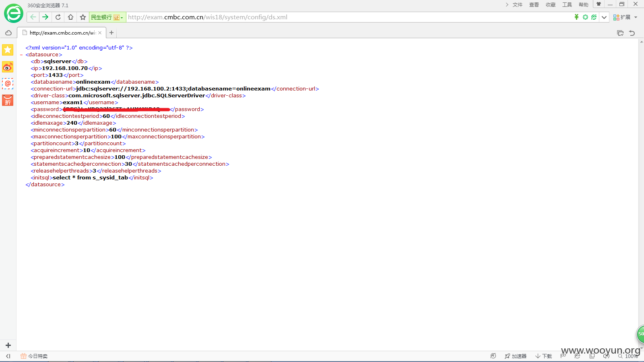This screenshot has height=362, width=644.
Task: Click the flag icon in status bar
Action: coord(563,356)
